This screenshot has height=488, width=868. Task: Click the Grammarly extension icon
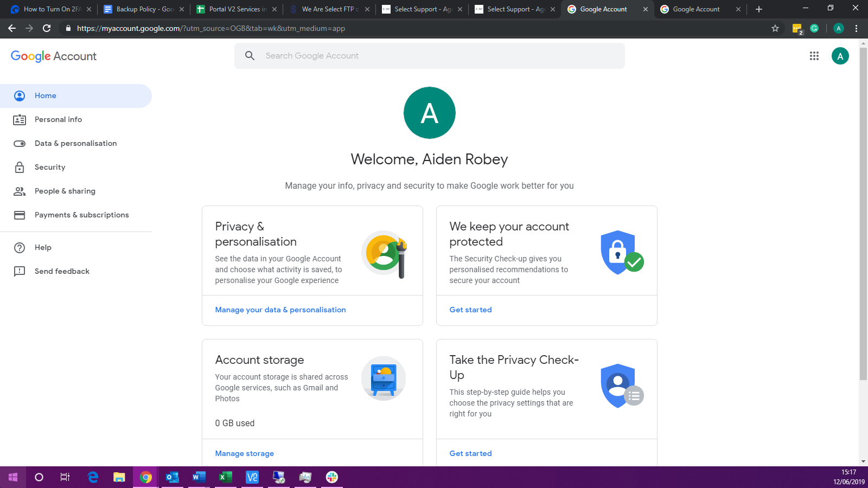[814, 28]
